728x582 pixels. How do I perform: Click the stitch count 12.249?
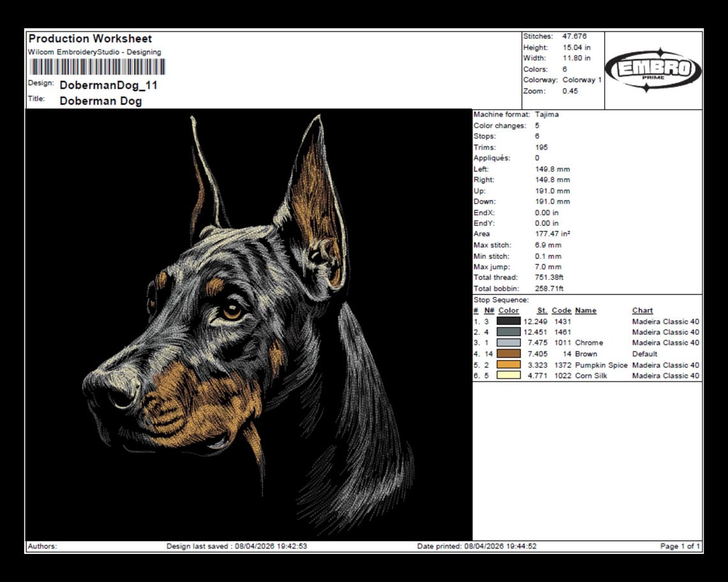(535, 321)
